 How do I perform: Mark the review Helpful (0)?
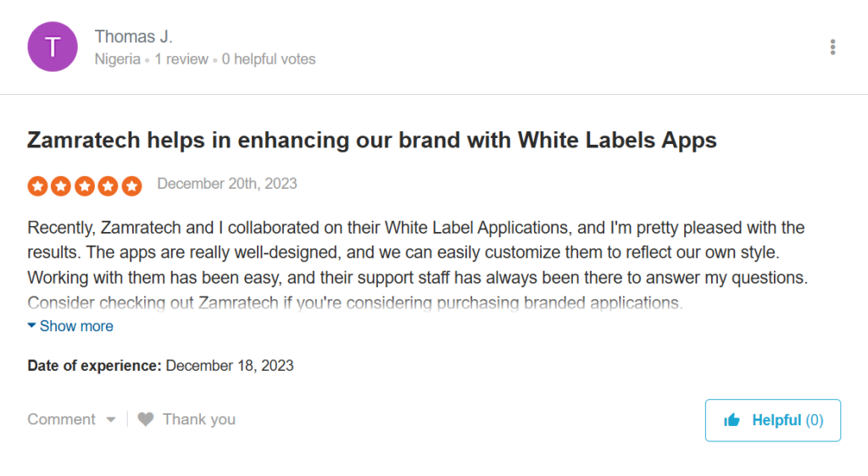pyautogui.click(x=772, y=420)
